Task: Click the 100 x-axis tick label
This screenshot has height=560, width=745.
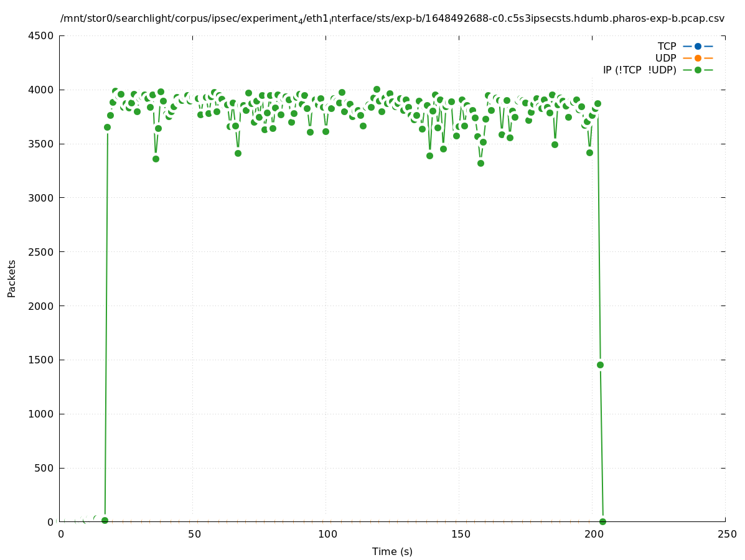Action: click(327, 534)
